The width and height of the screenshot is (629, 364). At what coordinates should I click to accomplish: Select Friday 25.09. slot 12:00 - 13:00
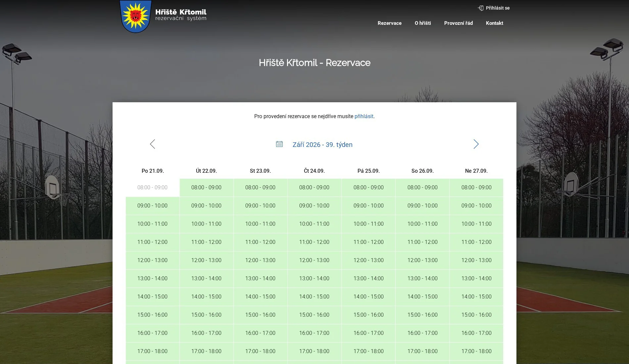pos(368,260)
